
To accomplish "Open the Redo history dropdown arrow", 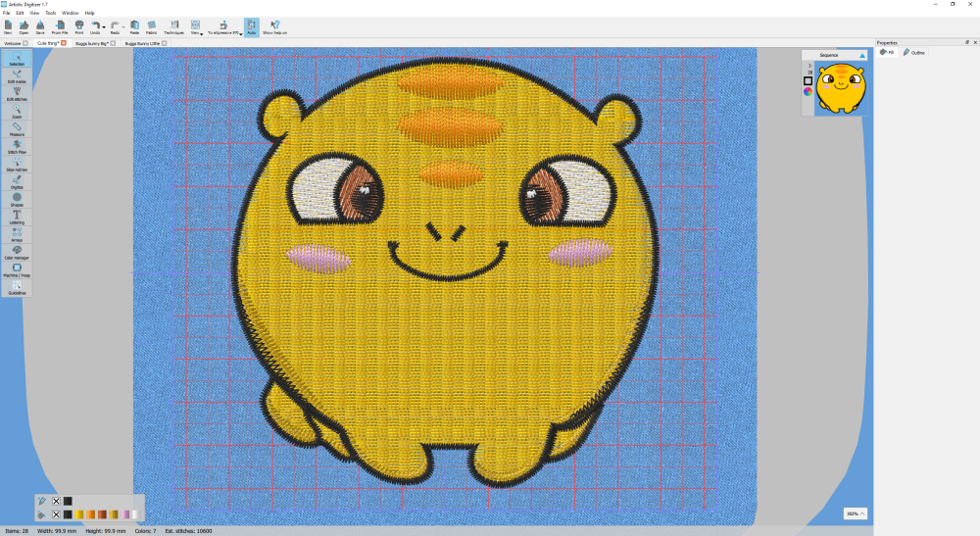I will coord(123,27).
